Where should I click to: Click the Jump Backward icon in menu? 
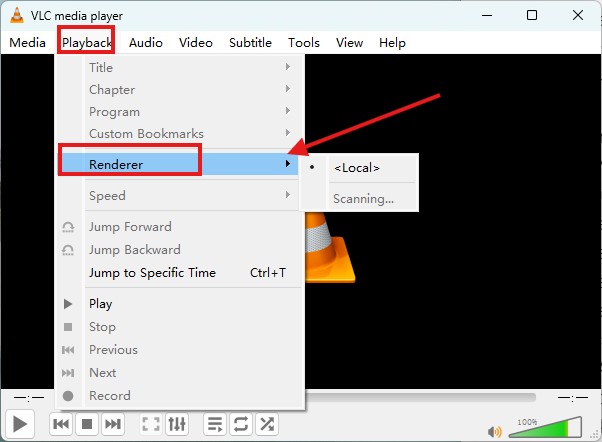[x=68, y=250]
